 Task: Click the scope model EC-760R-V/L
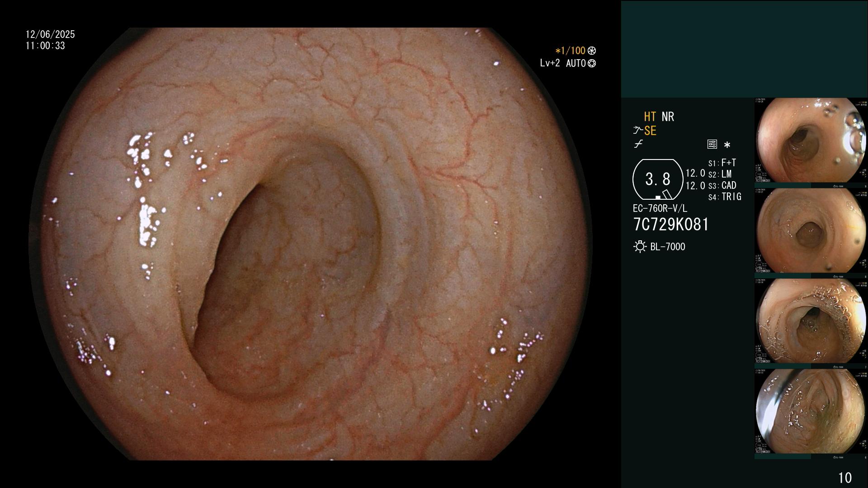660,208
